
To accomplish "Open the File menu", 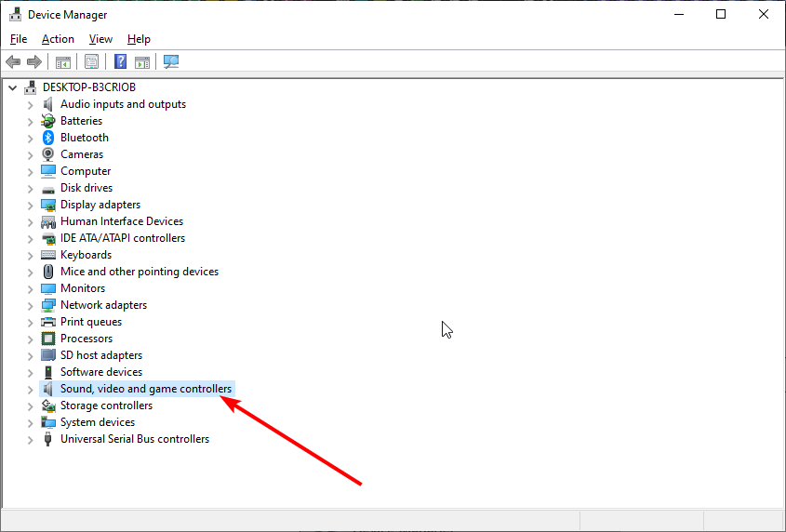I will (19, 39).
